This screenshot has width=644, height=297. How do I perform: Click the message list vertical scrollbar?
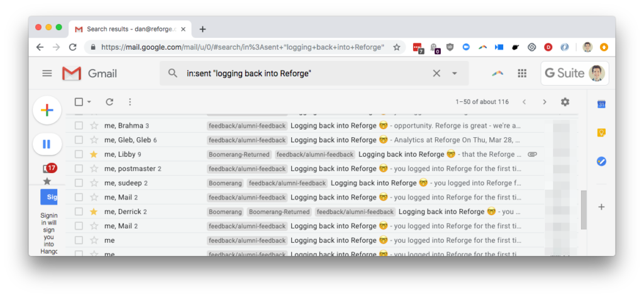(584, 210)
